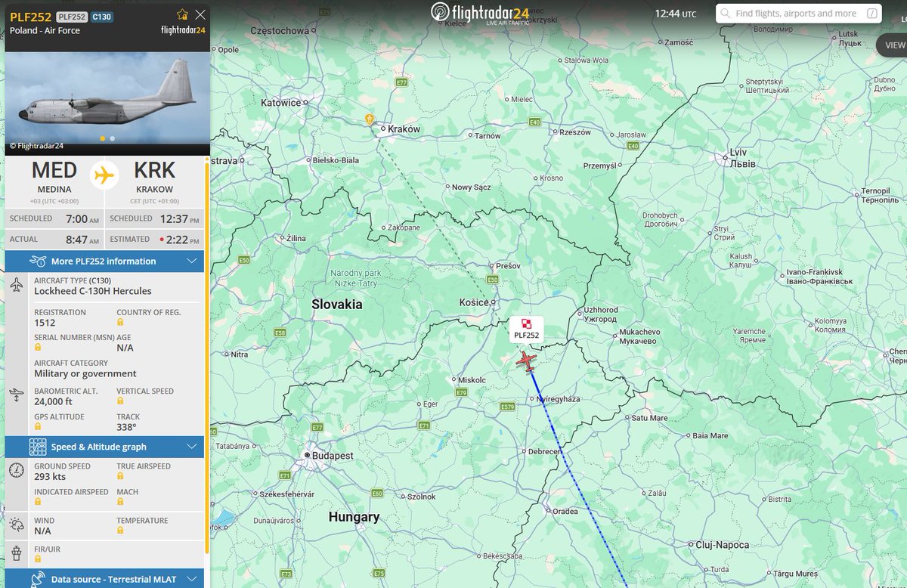Click scheduled arrival time 12:37 PM

(181, 218)
